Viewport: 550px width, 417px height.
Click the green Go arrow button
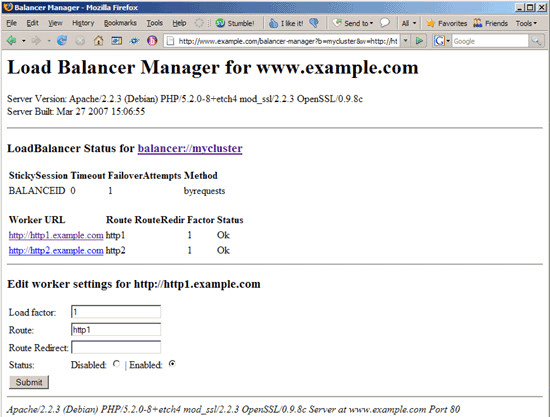[419, 41]
